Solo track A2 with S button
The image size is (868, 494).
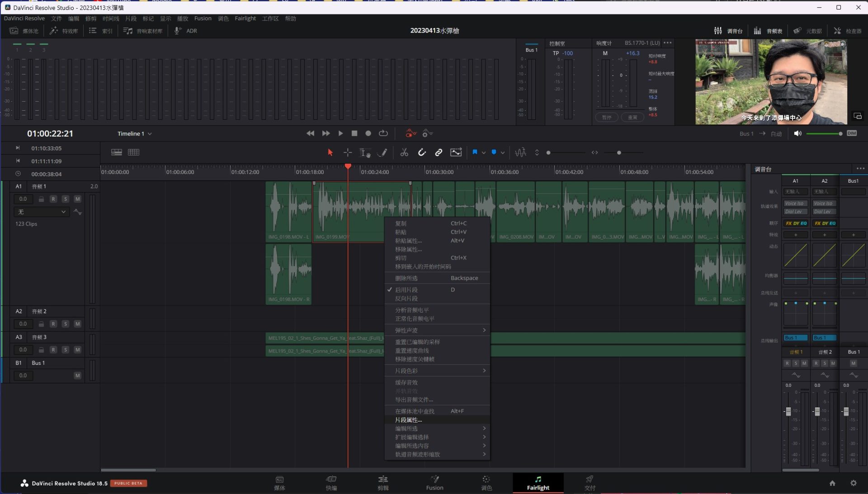point(66,324)
